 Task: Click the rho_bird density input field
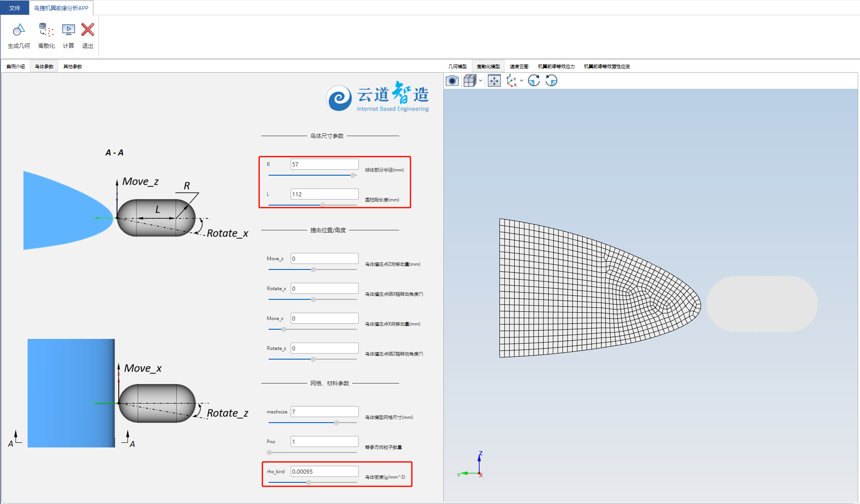pos(324,471)
